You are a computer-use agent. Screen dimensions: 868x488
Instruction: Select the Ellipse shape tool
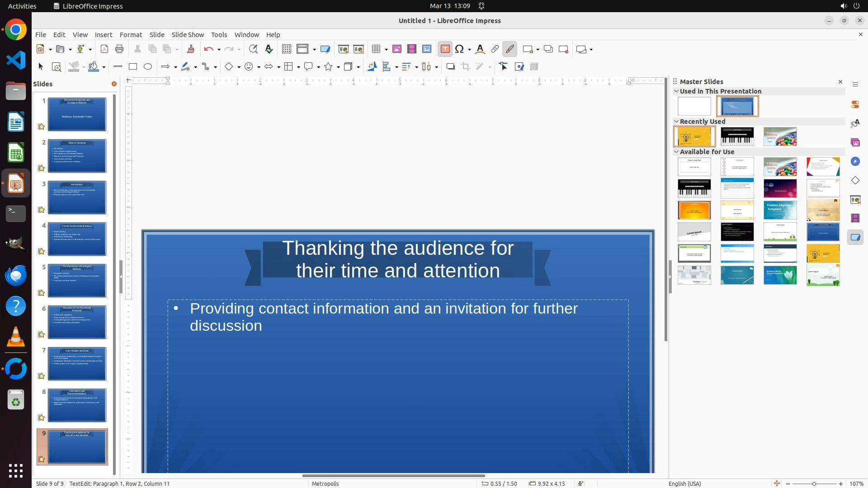(148, 67)
